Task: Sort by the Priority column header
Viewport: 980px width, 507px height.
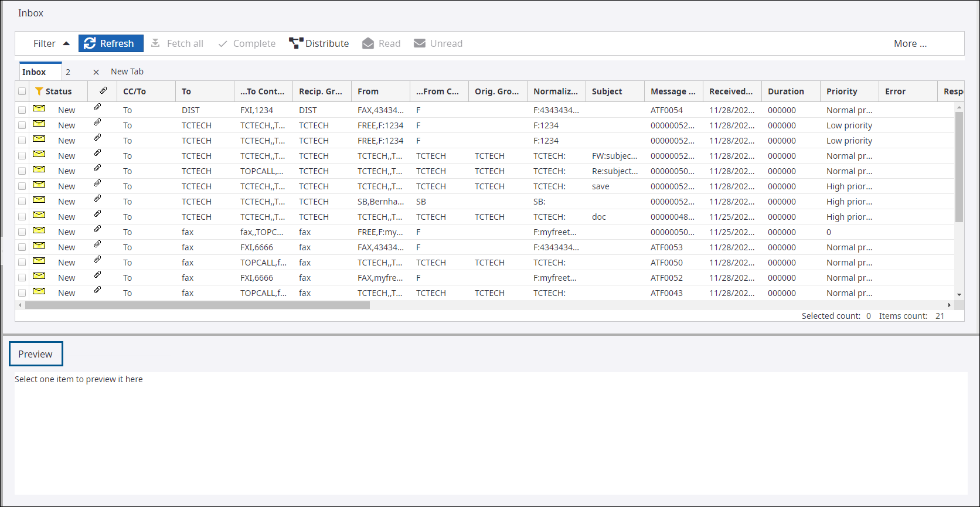Action: click(842, 91)
